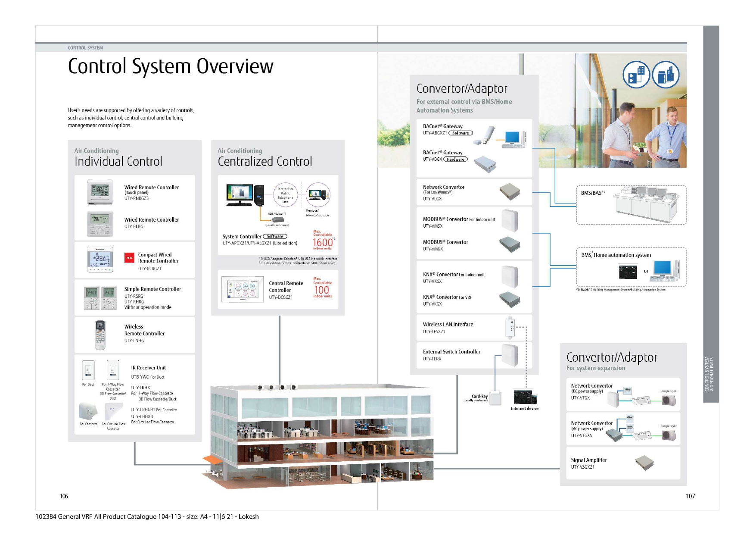This screenshot has width=756, height=535.
Task: Click the Home automation system desktop computer icon
Action: 666,271
